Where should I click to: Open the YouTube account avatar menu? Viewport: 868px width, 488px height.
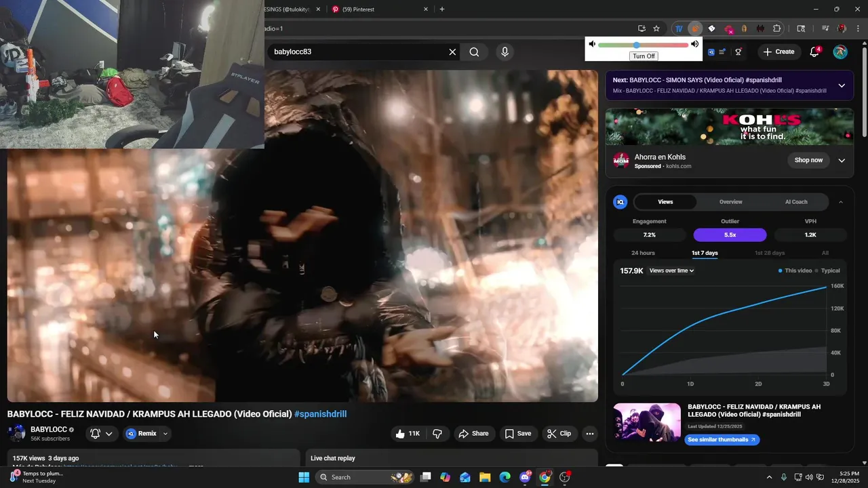[x=840, y=52]
